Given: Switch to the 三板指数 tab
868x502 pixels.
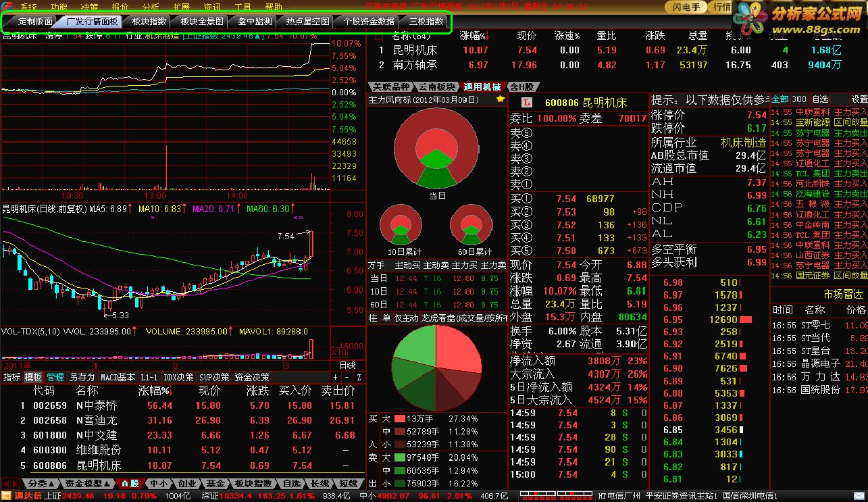Looking at the screenshot, I should click(x=426, y=22).
